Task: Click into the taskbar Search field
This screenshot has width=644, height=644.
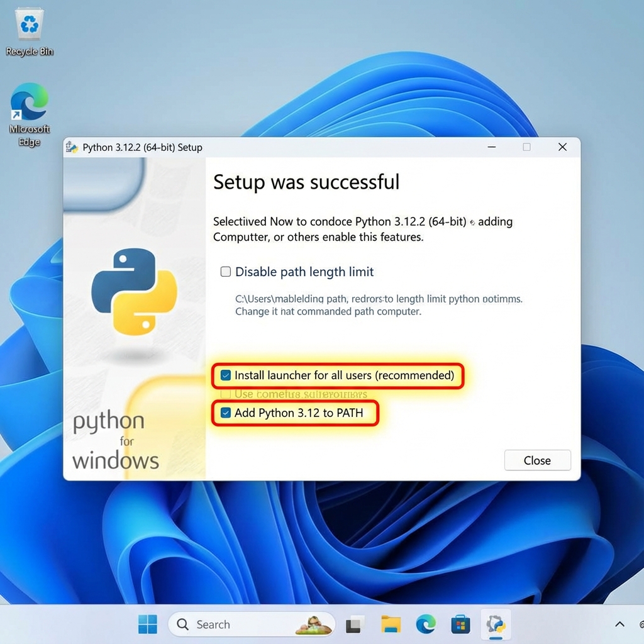Action: click(x=252, y=625)
